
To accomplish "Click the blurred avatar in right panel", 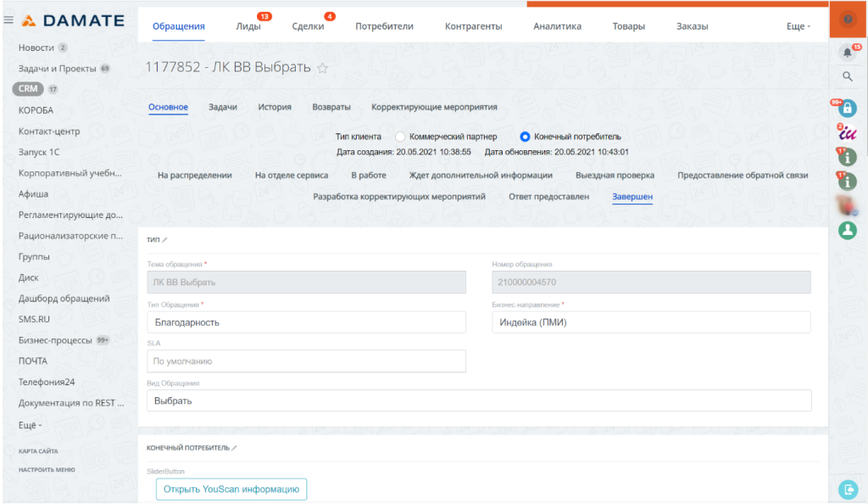I will pos(848,206).
